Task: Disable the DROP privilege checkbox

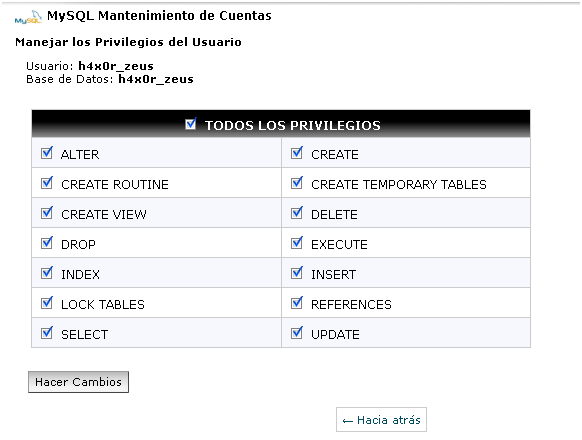Action: pos(47,243)
